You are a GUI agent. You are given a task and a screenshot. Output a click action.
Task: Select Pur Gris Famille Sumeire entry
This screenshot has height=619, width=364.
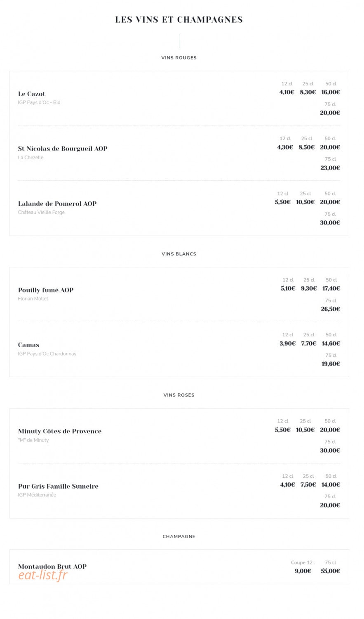(58, 486)
